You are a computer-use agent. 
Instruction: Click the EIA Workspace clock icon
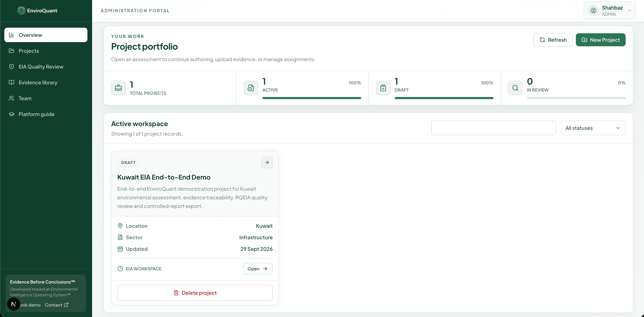[120, 269]
